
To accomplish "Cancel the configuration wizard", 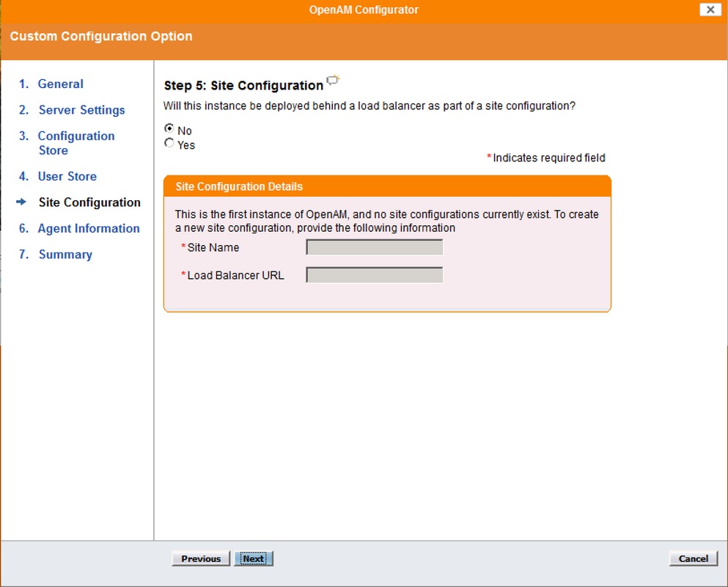I will click(x=692, y=558).
